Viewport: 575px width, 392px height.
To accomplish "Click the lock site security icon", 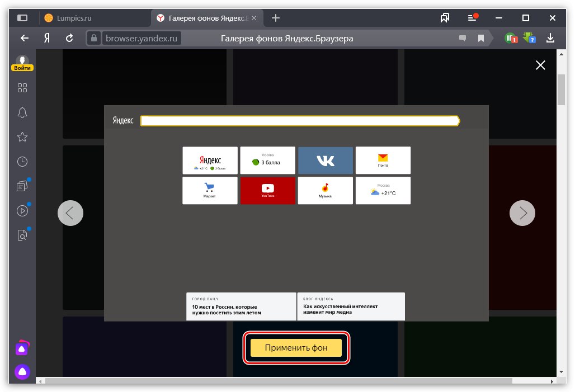I will (94, 38).
